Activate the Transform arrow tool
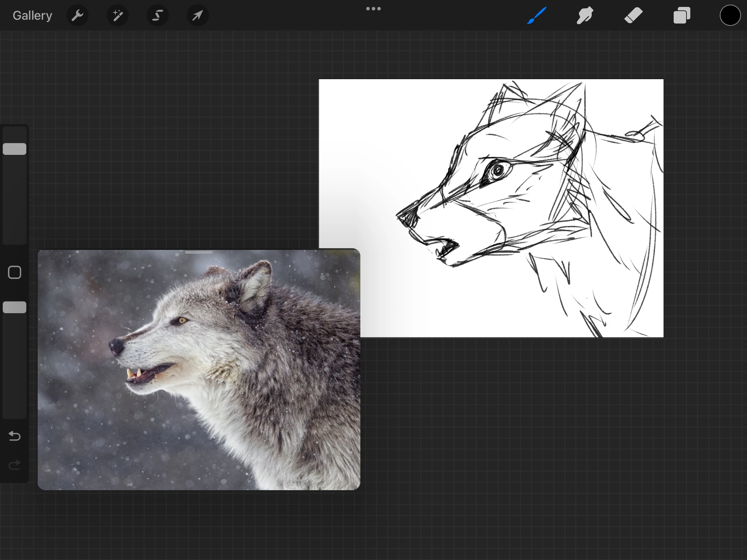This screenshot has height=560, width=747. pos(197,16)
